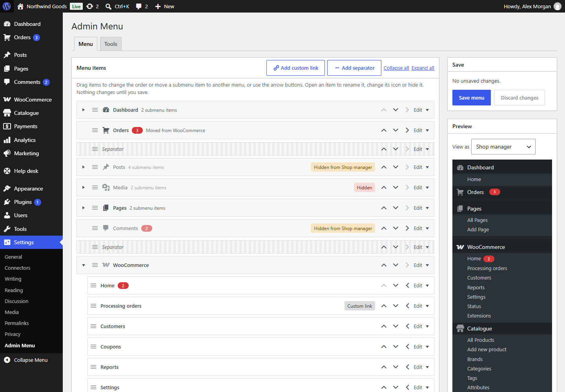The height and width of the screenshot is (392, 565).
Task: Move the first Separator row down
Action: pyautogui.click(x=395, y=149)
